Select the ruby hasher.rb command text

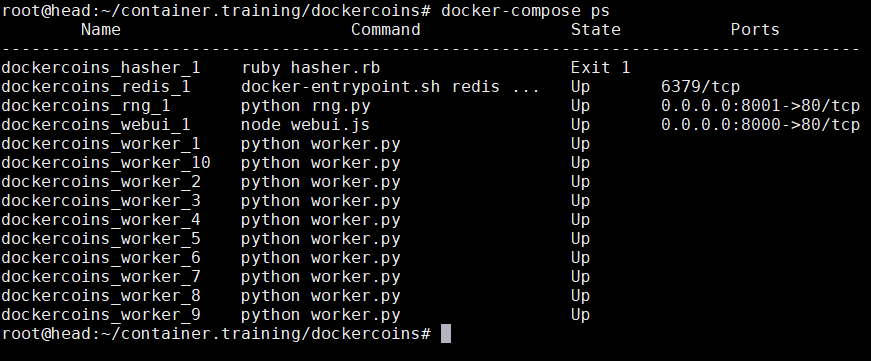click(311, 68)
